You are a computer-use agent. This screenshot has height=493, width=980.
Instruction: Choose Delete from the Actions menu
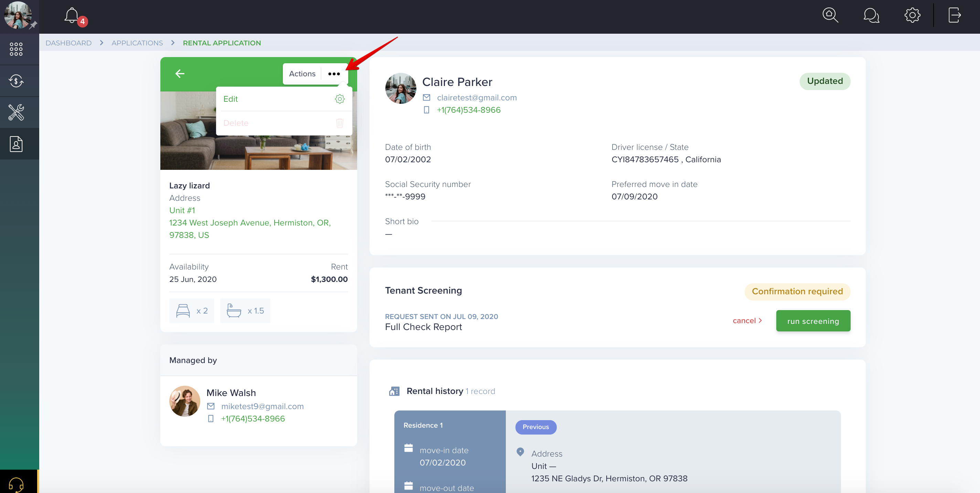tap(284, 123)
